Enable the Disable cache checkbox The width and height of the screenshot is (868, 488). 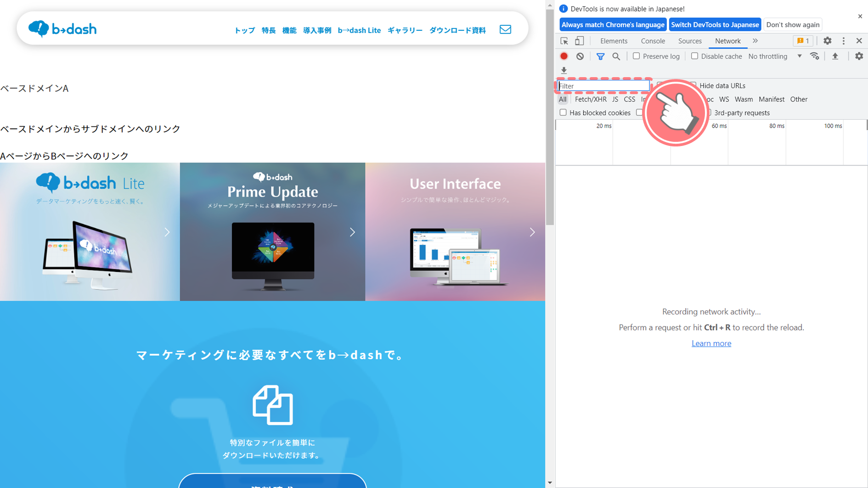pyautogui.click(x=694, y=56)
